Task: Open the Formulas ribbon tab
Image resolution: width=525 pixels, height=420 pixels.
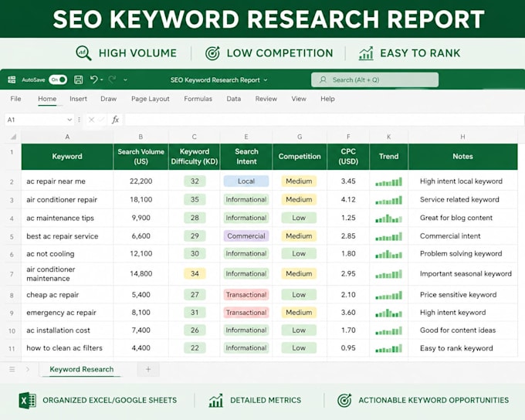Action: 198,99
